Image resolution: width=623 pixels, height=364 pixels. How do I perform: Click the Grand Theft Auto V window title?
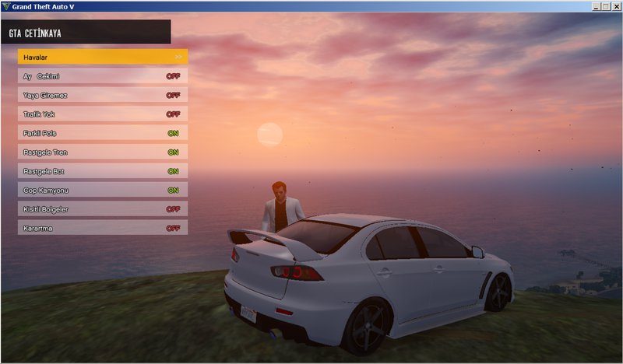43,6
